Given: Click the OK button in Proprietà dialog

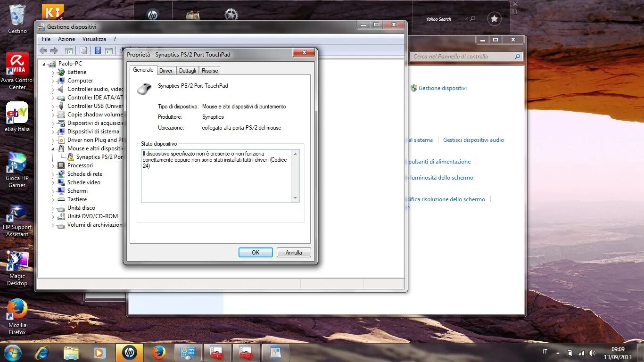Looking at the screenshot, I should (x=256, y=253).
